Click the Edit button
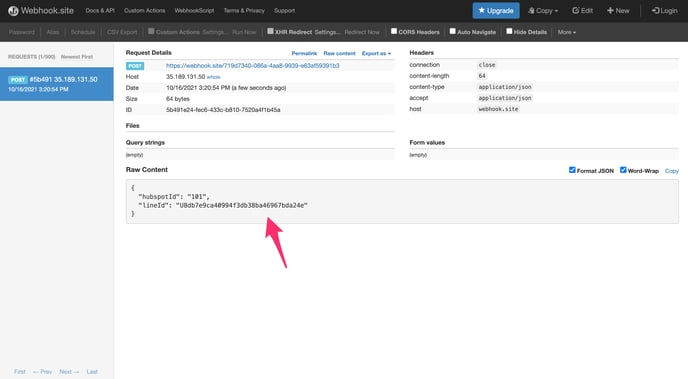The image size is (688, 379). (582, 11)
